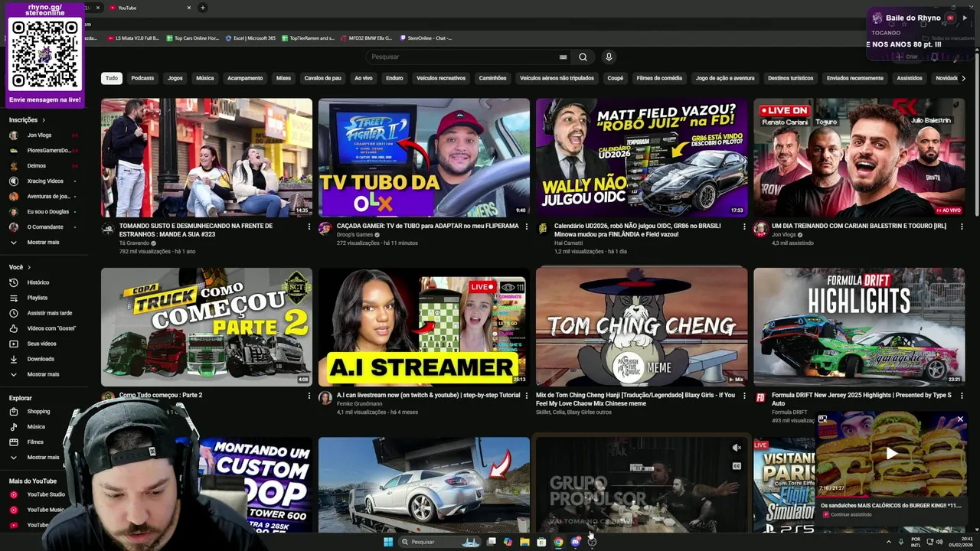Select the Acampamento filter chip

click(245, 78)
